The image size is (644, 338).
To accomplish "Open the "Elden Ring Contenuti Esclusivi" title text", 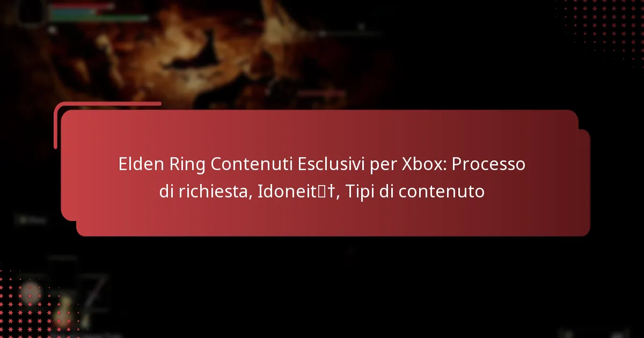I will click(x=242, y=165).
